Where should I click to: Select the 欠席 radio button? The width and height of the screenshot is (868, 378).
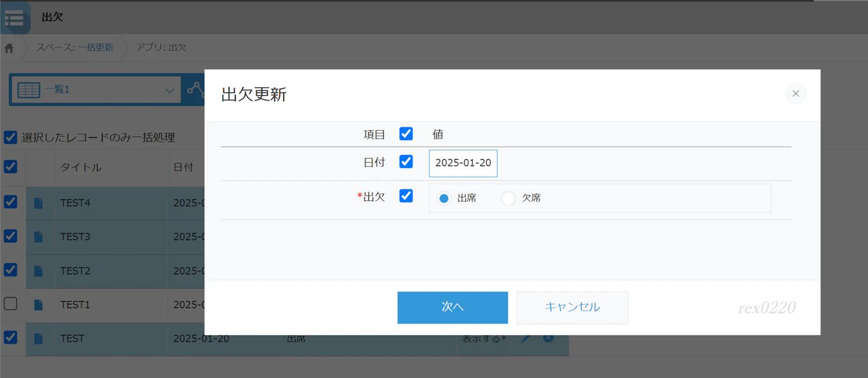[508, 198]
